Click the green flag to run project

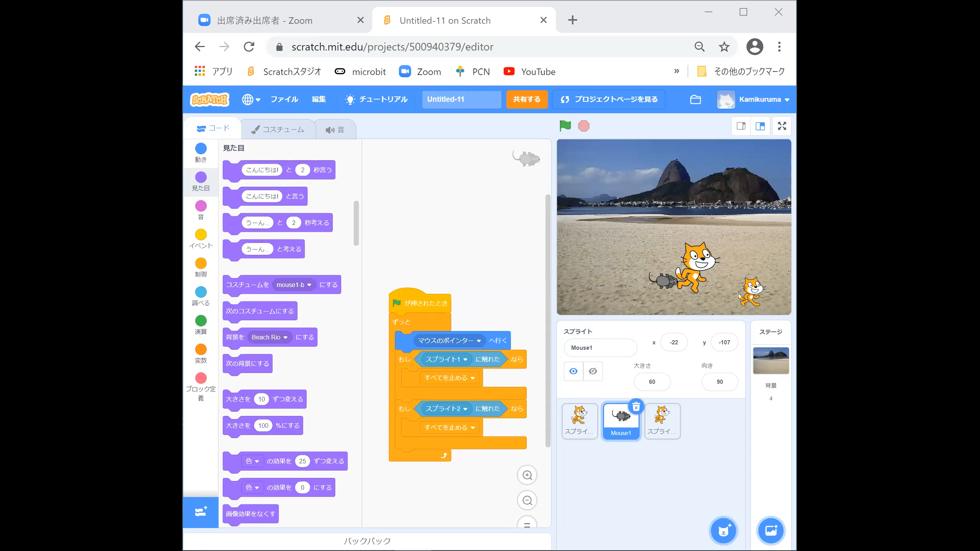(565, 126)
